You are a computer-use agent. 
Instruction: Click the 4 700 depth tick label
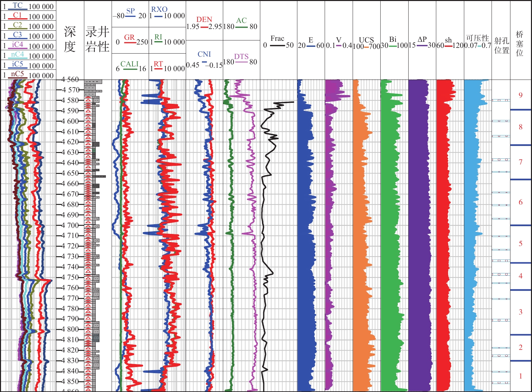(70, 225)
